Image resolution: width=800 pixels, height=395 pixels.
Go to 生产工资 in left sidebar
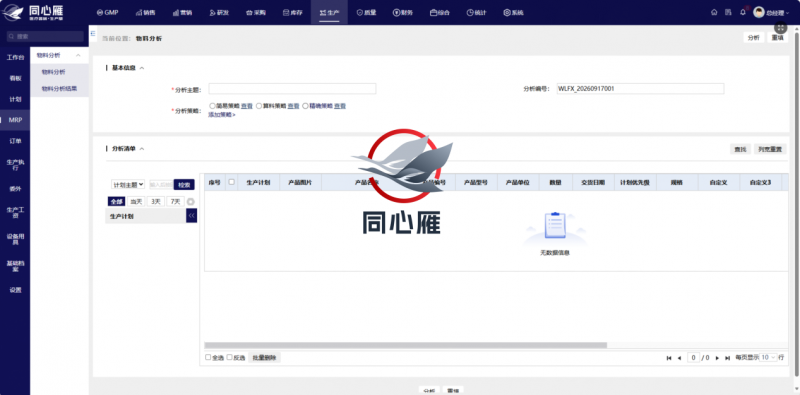click(x=15, y=212)
